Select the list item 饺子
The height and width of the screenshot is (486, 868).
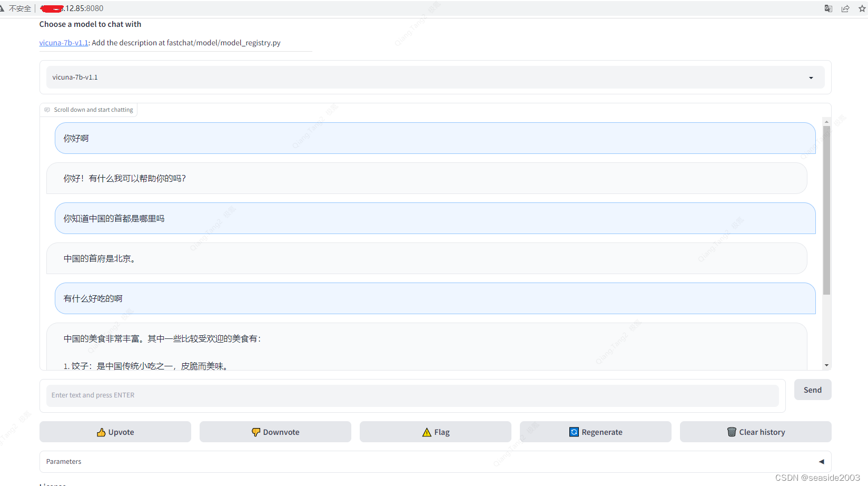[147, 366]
